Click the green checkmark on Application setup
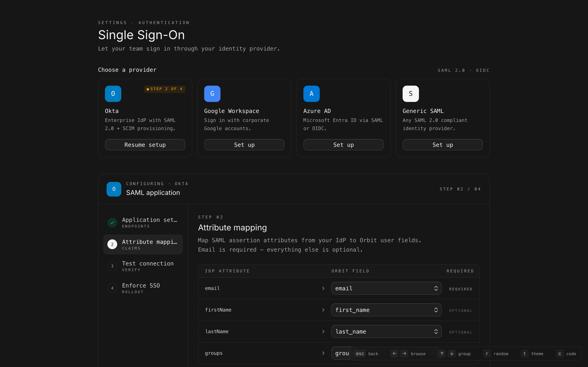 pyautogui.click(x=112, y=222)
